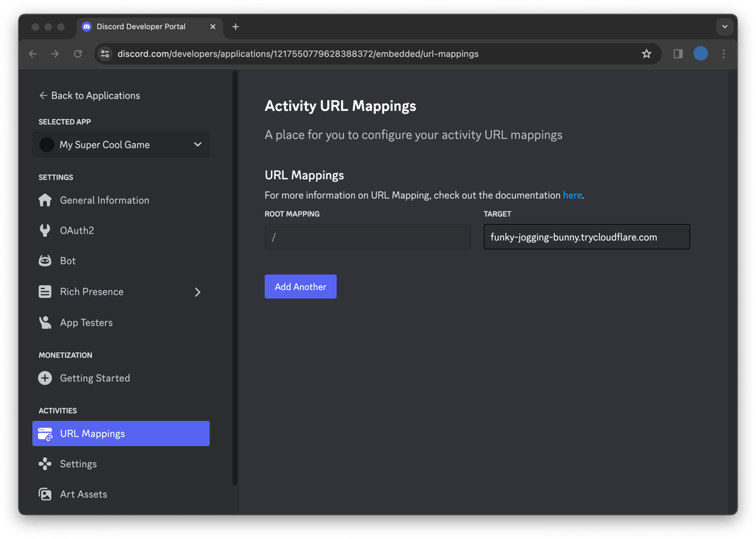Click the TARGET field label
This screenshot has height=539, width=756.
pyautogui.click(x=498, y=214)
